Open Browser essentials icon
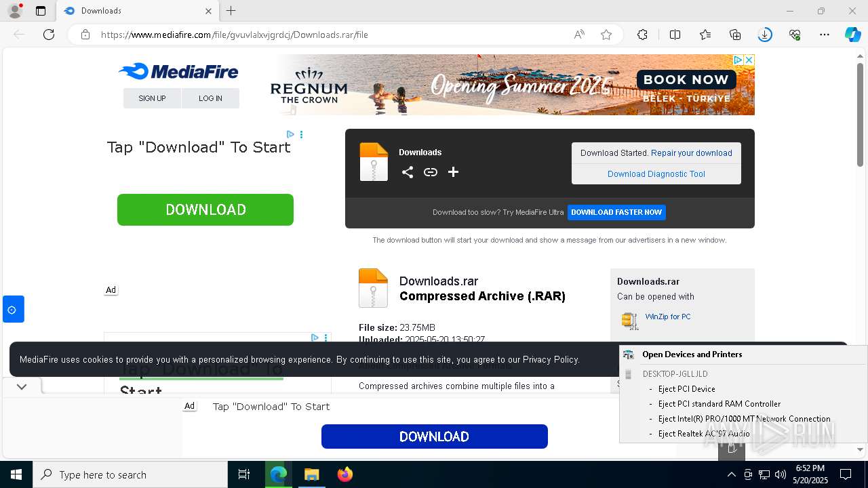This screenshot has width=868, height=488. (x=795, y=35)
